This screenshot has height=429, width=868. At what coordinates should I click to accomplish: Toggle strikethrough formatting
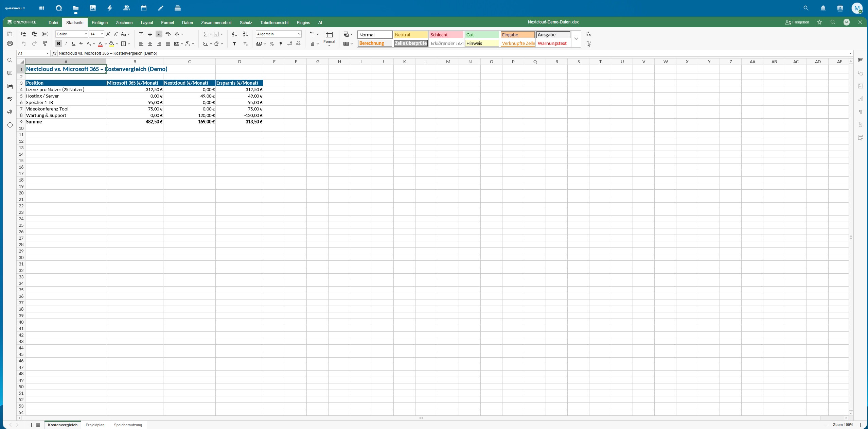pyautogui.click(x=81, y=44)
